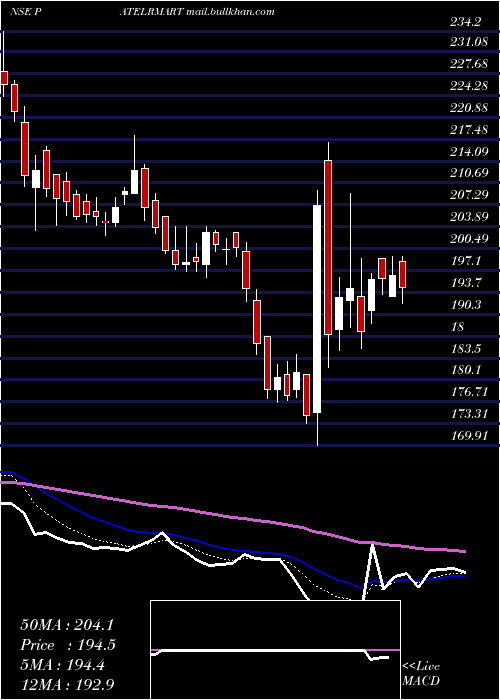Click the 234.2 price axis label
Image resolution: width=500 pixels, height=700 pixels.
pos(465,22)
